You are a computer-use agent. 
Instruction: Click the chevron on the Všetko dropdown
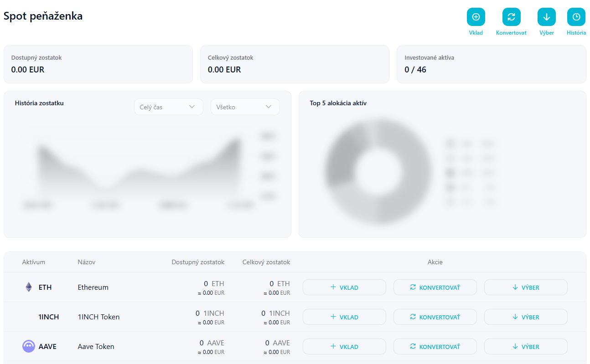pos(269,107)
